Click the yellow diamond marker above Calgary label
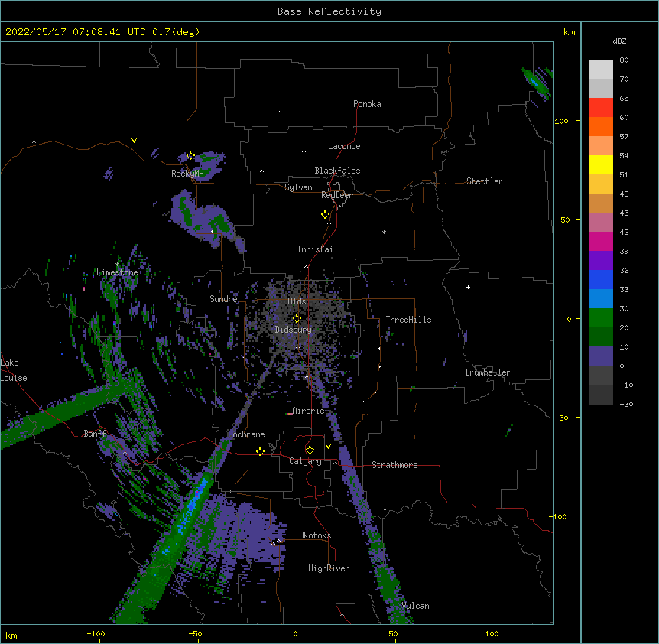This screenshot has width=659, height=644. pyautogui.click(x=310, y=450)
